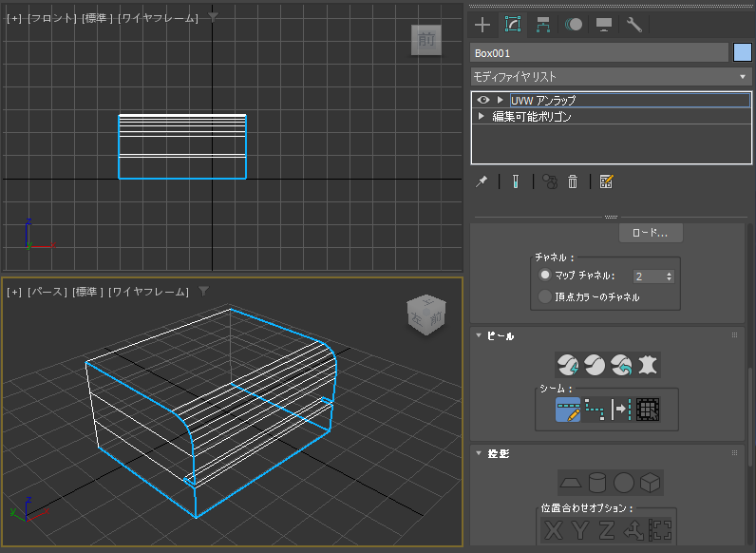The width and height of the screenshot is (756, 553).
Task: Click the command panel vertical scrollbar
Action: [x=749, y=417]
